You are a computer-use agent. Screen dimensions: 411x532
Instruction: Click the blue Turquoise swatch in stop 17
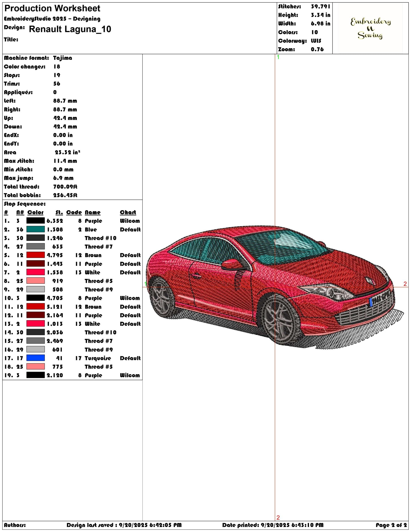36,358
